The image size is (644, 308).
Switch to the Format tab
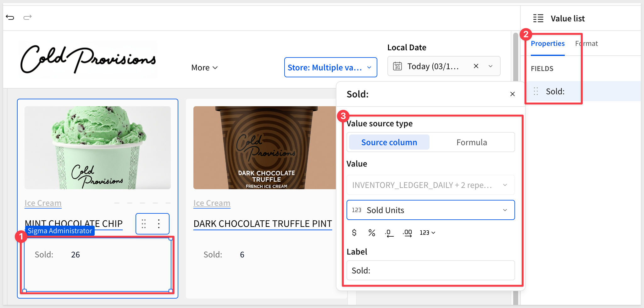coord(586,44)
